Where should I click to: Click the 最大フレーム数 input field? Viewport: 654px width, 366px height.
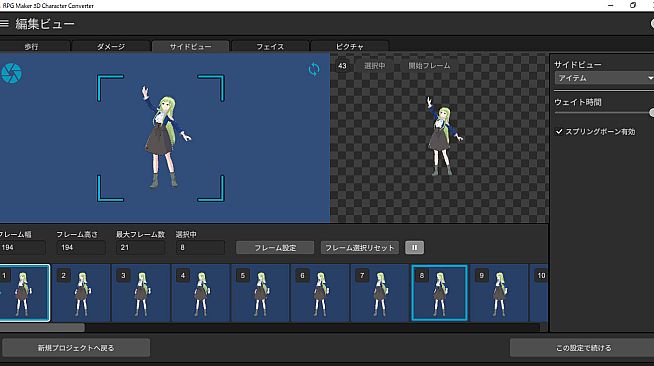141,248
